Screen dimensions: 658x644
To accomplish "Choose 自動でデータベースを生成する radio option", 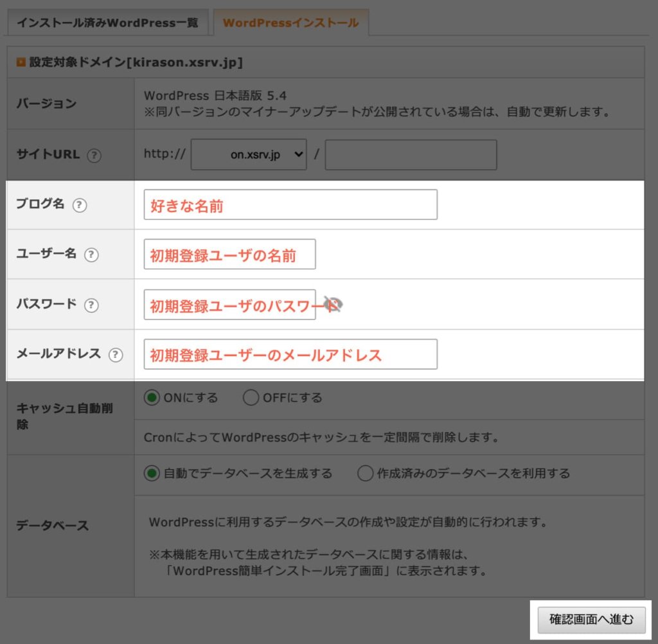I will [152, 473].
